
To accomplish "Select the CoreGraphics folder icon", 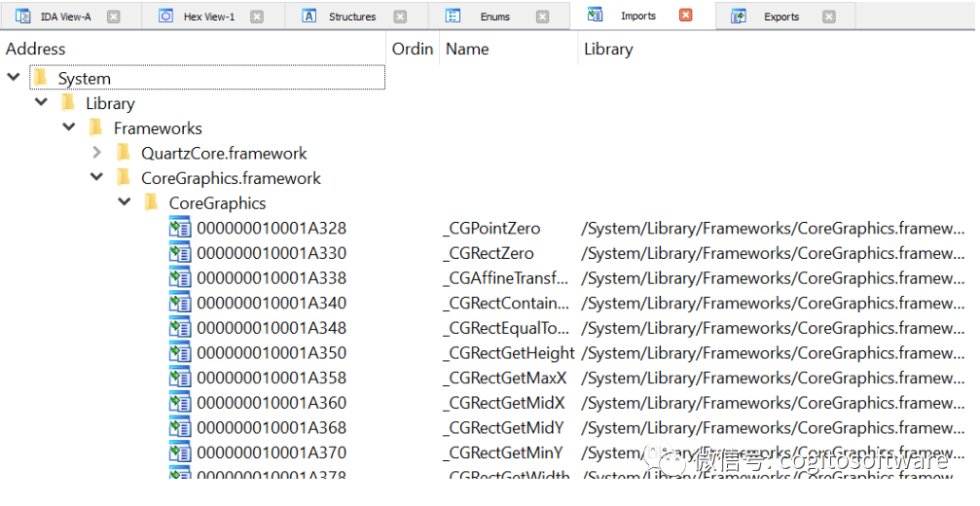I will [151, 202].
